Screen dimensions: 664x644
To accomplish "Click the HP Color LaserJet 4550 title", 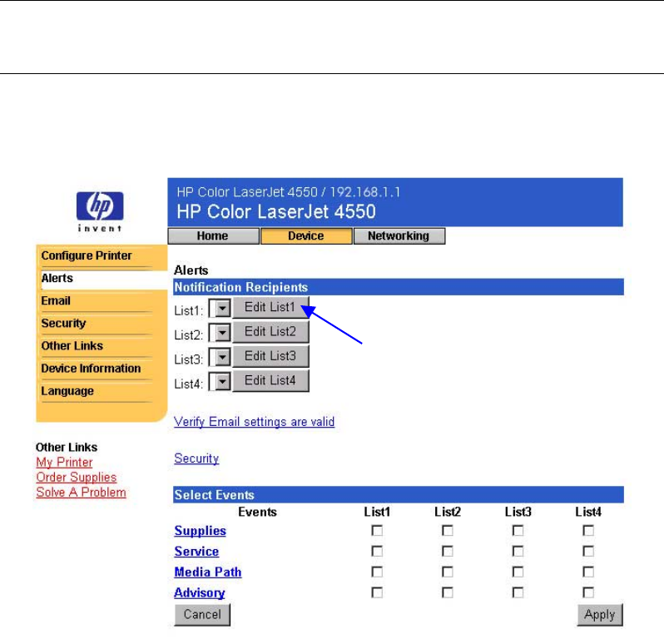I will [x=276, y=211].
